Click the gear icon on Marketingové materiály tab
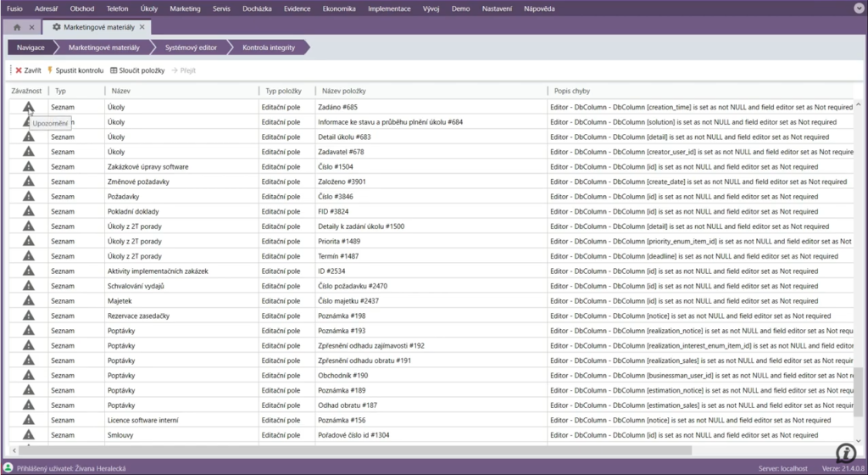The width and height of the screenshot is (868, 475). click(57, 27)
